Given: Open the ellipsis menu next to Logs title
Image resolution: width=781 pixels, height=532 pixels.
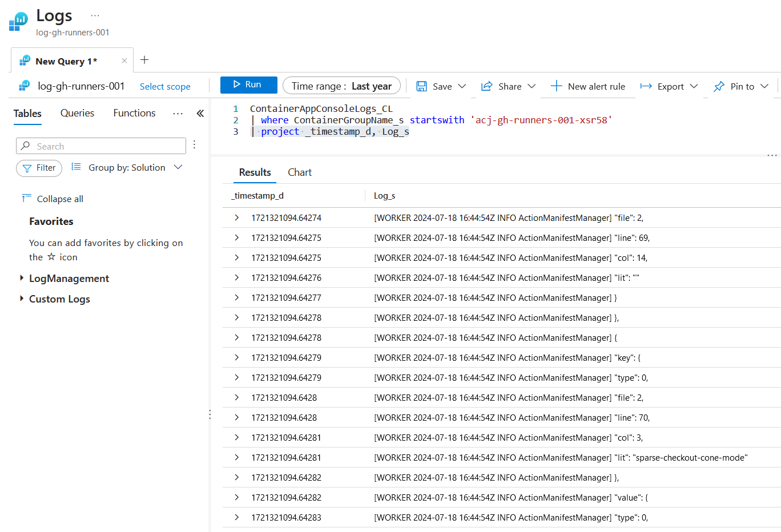Looking at the screenshot, I should tap(95, 15).
